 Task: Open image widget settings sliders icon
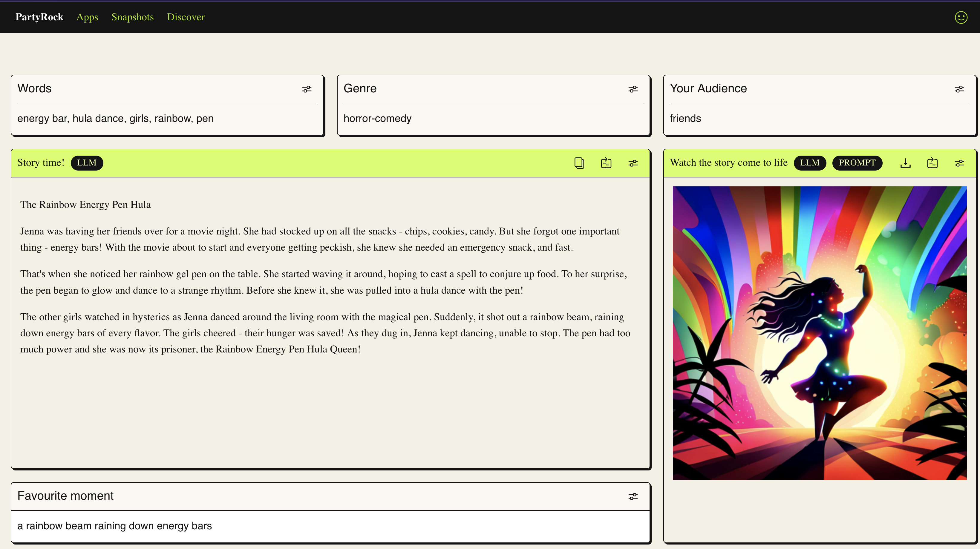(959, 163)
